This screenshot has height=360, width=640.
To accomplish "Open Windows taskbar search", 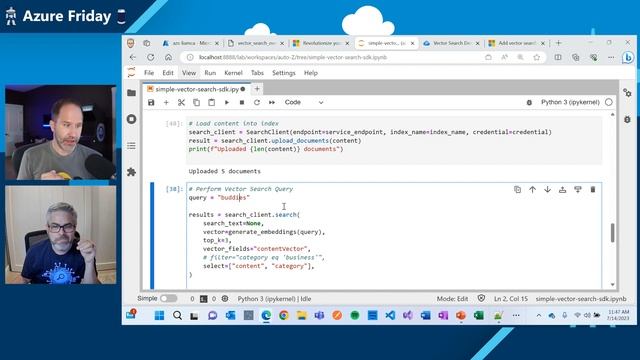I will pyautogui.click(x=177, y=315).
